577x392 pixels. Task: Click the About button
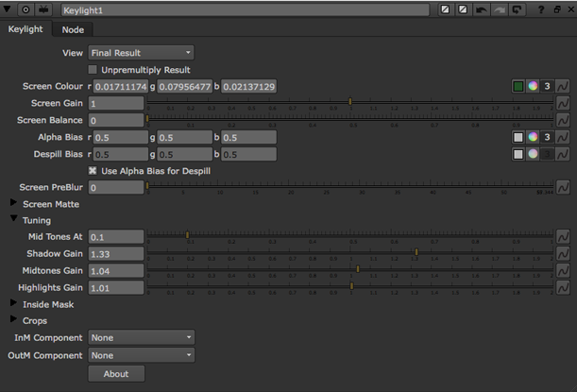click(116, 374)
